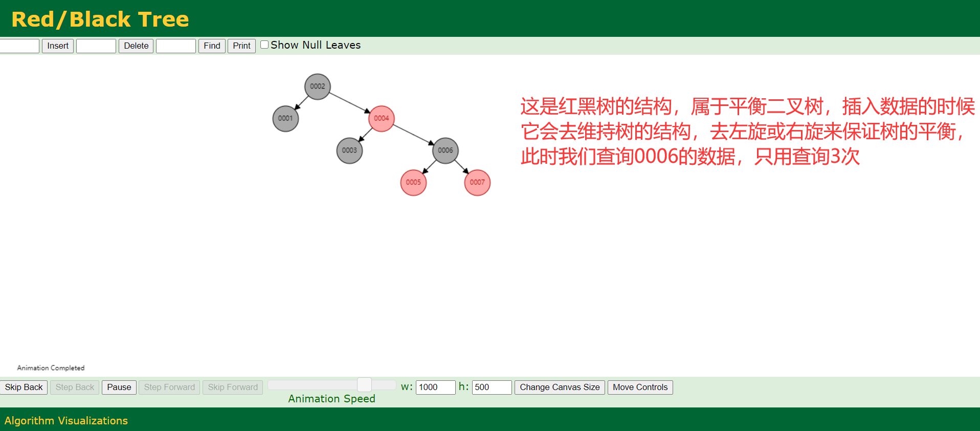Select root node 0002 in tree
This screenshot has height=431, width=980.
(317, 87)
